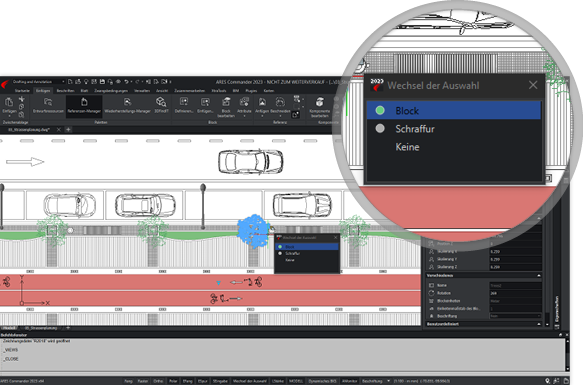583x385 pixels.
Task: Click the Komponente bearbeiten icon
Action: [319, 107]
